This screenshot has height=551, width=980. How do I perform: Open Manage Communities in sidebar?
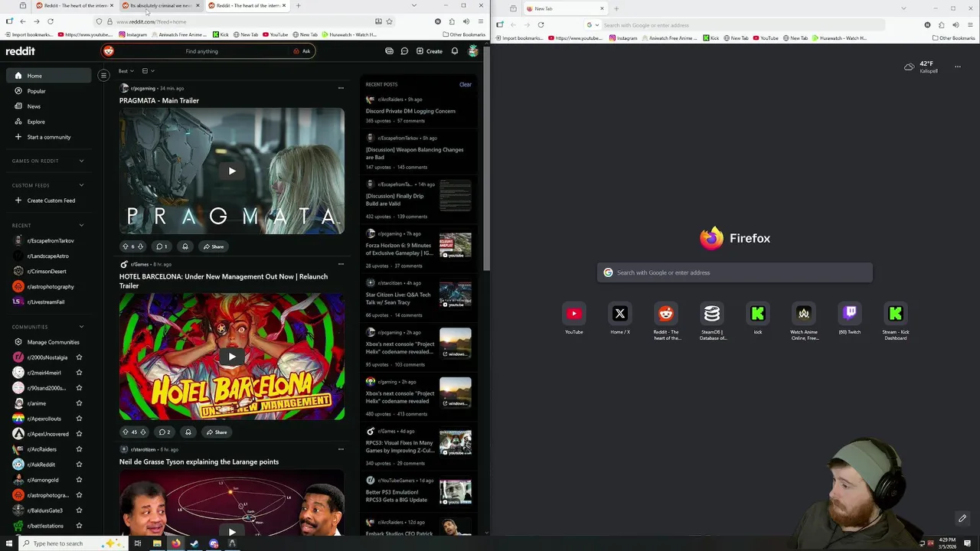coord(49,342)
